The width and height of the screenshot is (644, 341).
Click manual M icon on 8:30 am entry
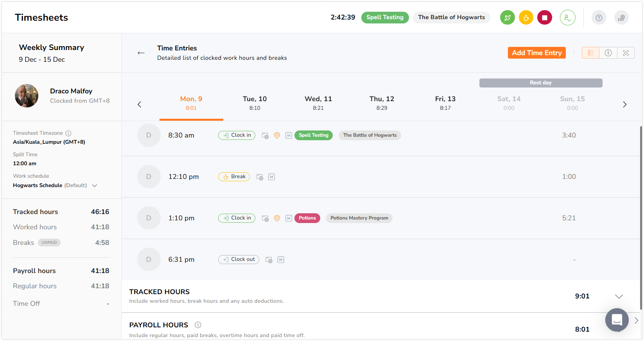point(289,136)
